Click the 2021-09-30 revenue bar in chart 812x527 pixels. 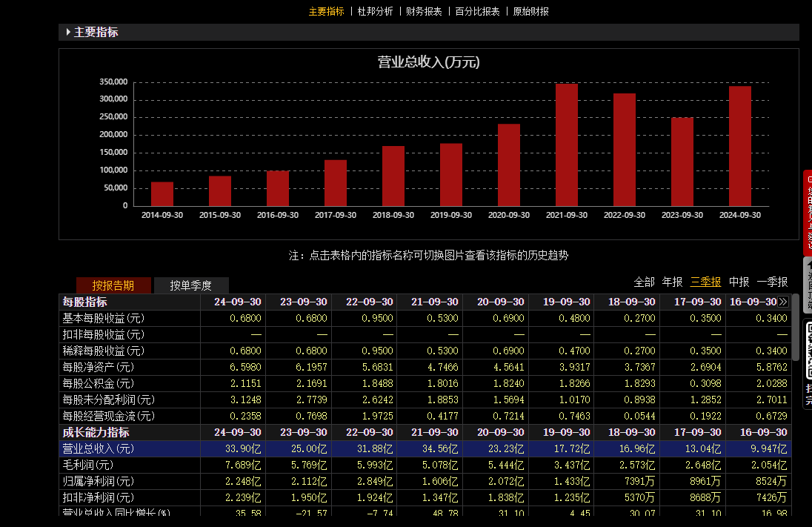click(566, 145)
